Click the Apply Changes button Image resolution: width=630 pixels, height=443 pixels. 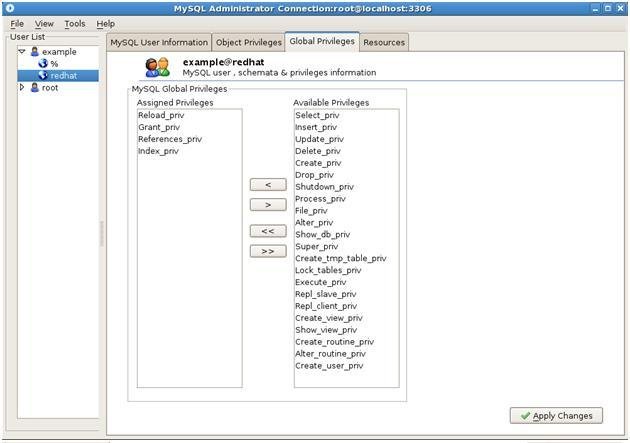tap(556, 416)
